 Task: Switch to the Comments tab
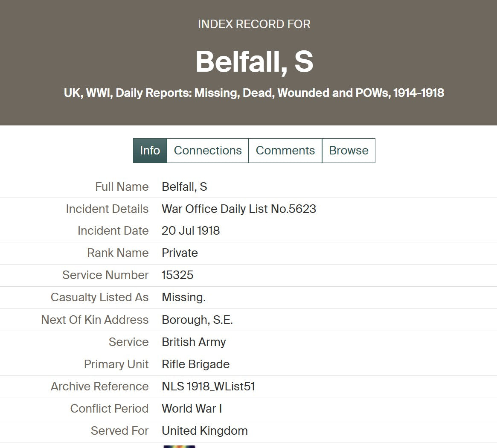[285, 151]
